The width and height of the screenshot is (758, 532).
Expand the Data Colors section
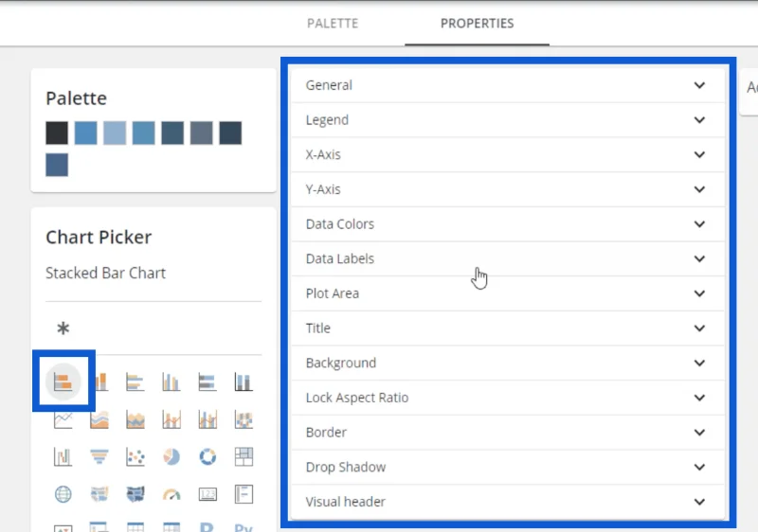pyautogui.click(x=508, y=224)
